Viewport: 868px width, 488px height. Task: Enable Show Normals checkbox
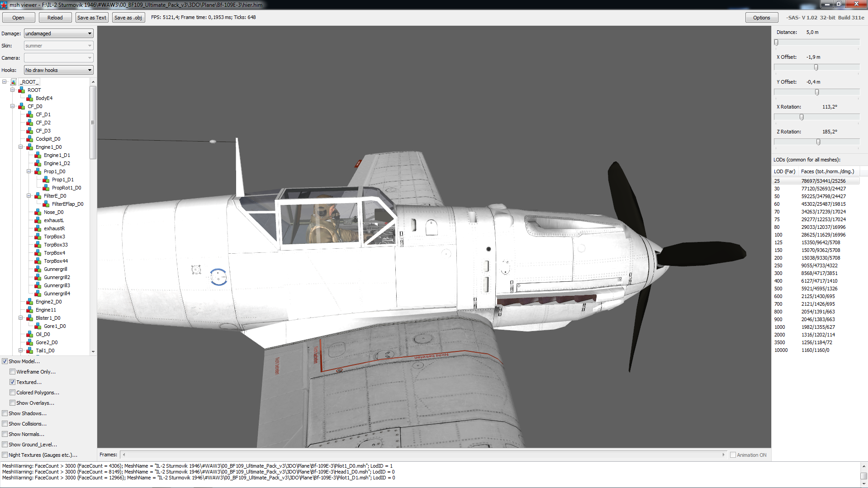[x=5, y=434]
